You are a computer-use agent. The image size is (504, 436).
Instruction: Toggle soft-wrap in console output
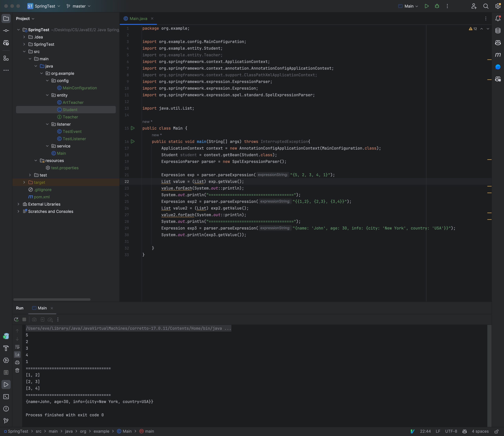pos(17,347)
